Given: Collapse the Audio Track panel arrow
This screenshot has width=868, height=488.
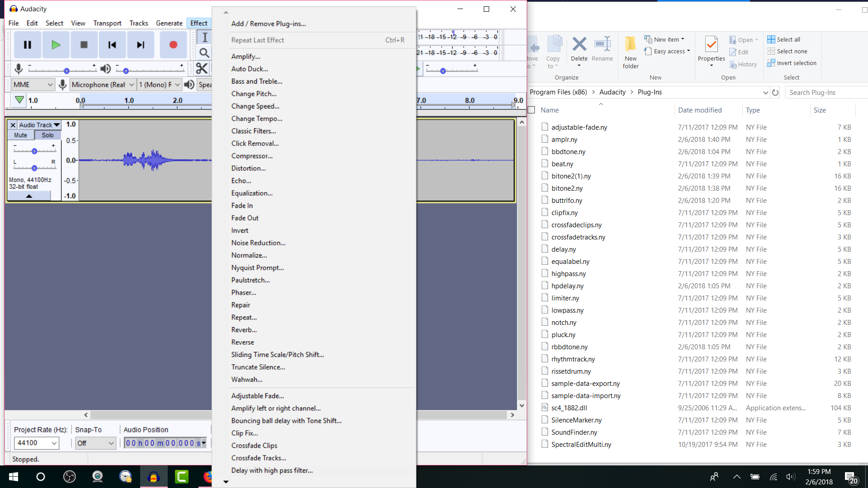Looking at the screenshot, I should point(29,196).
